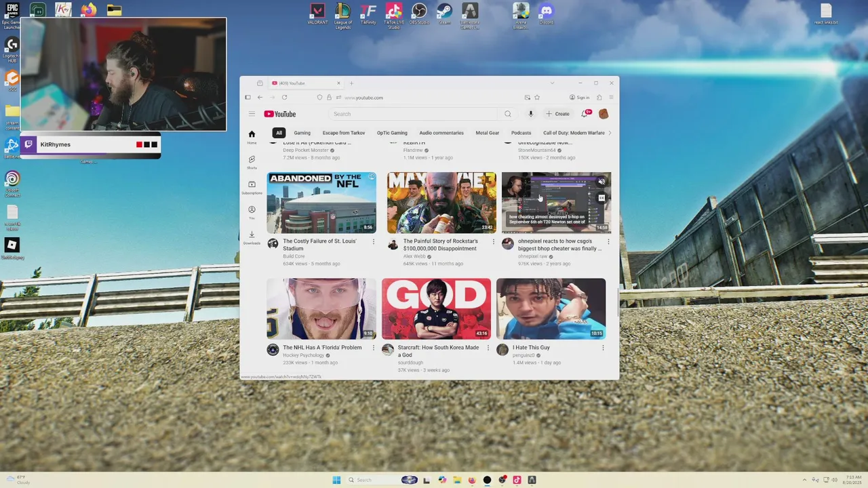868x488 pixels.
Task: Open options for the ohnepixel reacts video
Action: [608, 241]
